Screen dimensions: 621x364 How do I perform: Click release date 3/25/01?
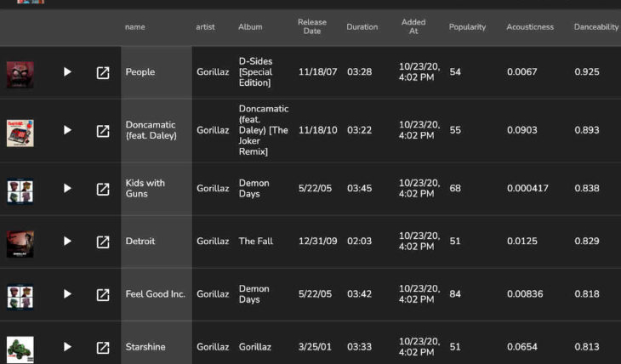point(315,347)
